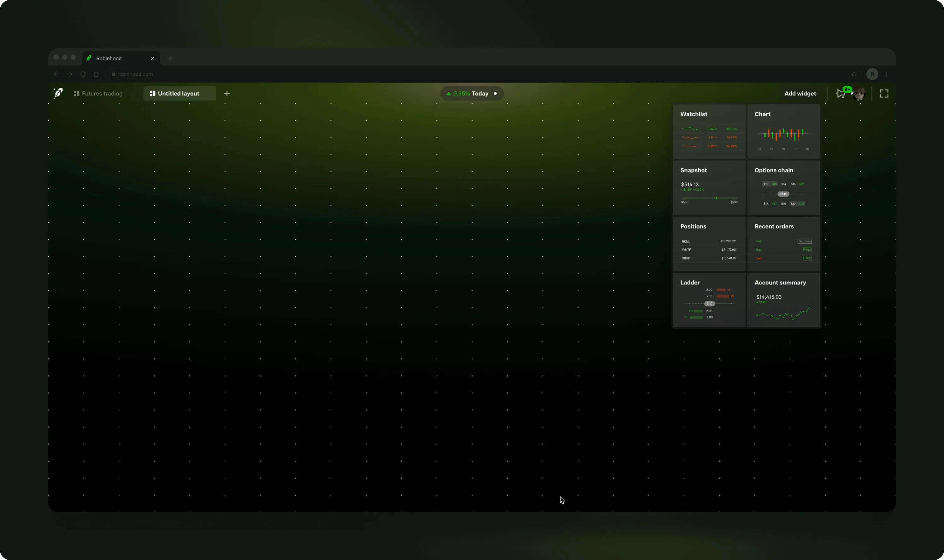Viewport: 944px width, 560px height.
Task: Add the Account summary widget
Action: (x=783, y=300)
